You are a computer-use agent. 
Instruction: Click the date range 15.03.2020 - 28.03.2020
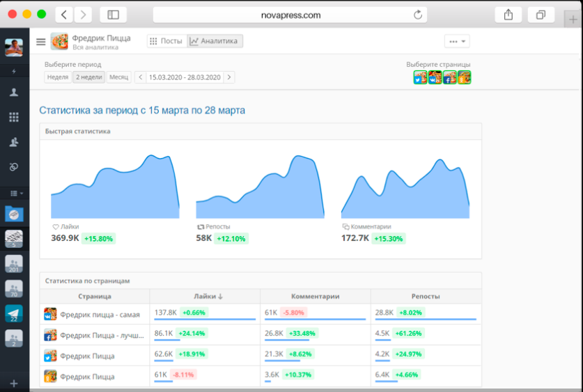[185, 77]
